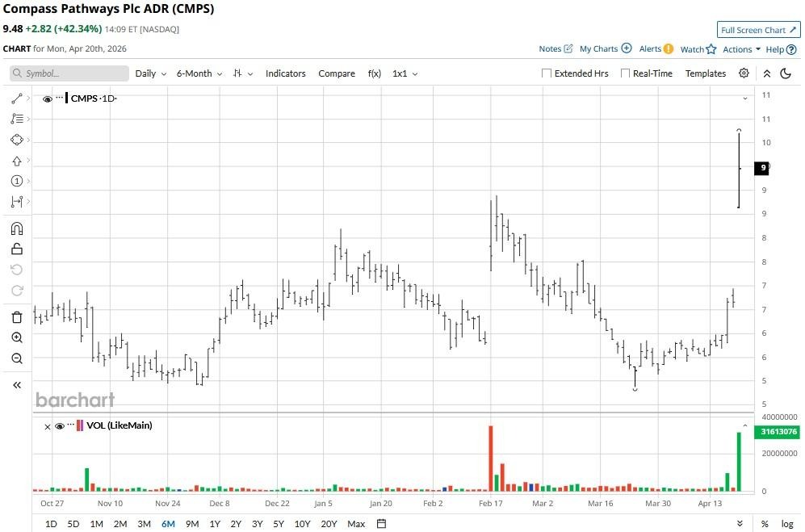Viewport: 805px width, 532px height.
Task: Select the 1D time range
Action: tap(51, 524)
